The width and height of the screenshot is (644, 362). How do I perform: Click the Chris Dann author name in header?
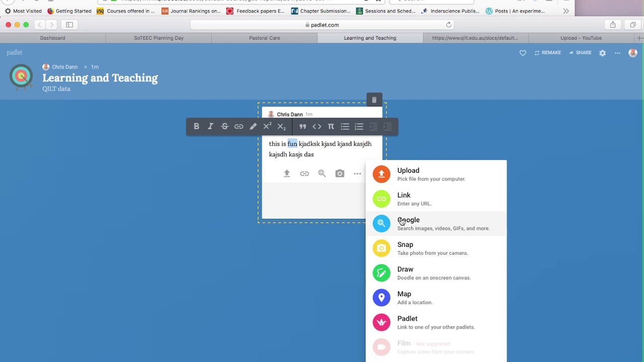[x=65, y=67]
